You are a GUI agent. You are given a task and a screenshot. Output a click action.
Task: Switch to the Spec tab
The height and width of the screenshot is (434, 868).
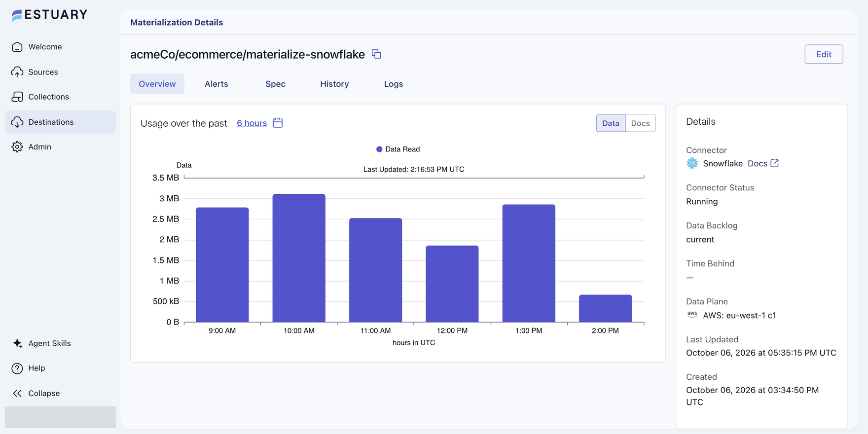pyautogui.click(x=275, y=84)
